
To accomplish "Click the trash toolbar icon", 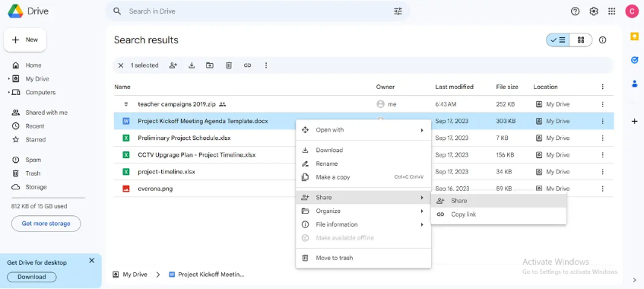I will (x=229, y=65).
